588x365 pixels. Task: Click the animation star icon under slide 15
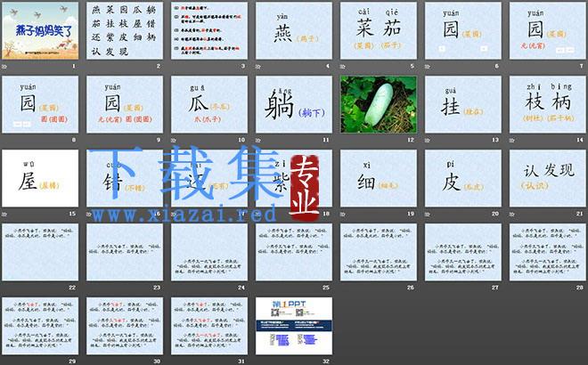pos(4,214)
